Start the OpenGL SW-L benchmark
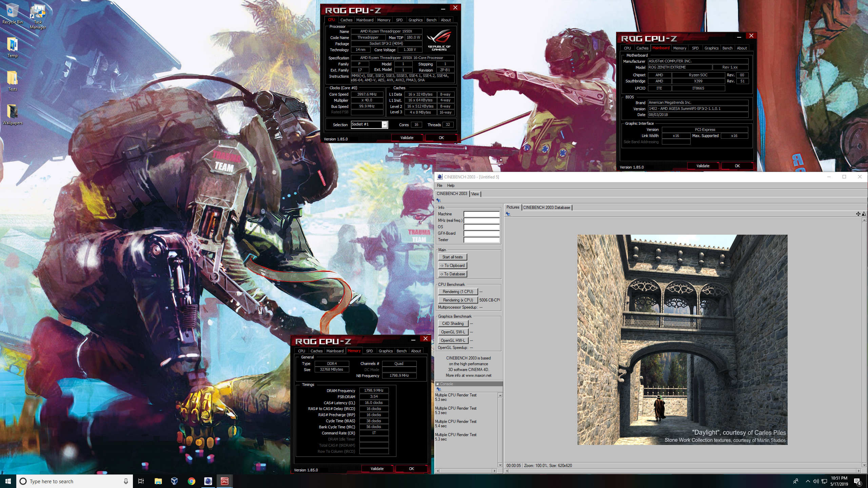Image resolution: width=868 pixels, height=488 pixels. 453,332
